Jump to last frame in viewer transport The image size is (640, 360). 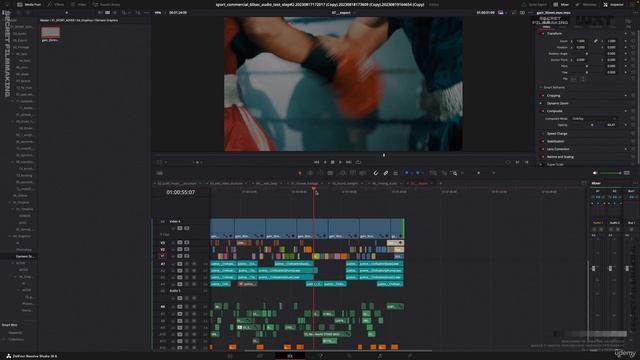pyautogui.click(x=349, y=162)
